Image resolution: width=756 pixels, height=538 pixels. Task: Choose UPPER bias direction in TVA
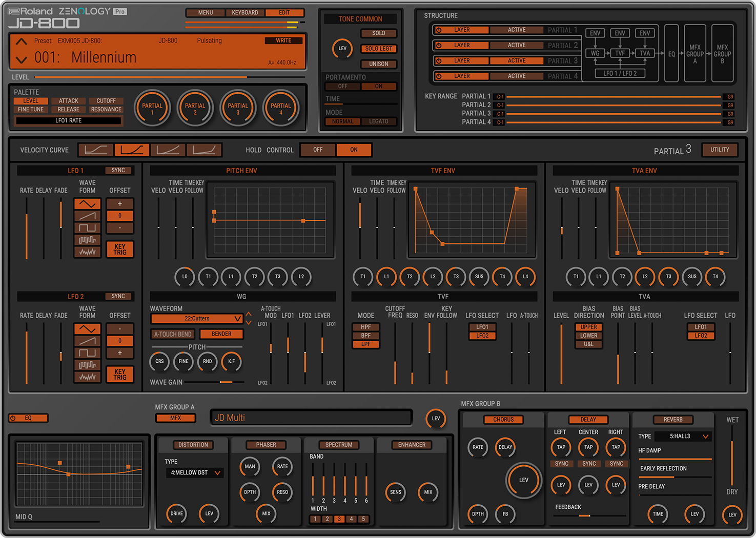click(588, 326)
